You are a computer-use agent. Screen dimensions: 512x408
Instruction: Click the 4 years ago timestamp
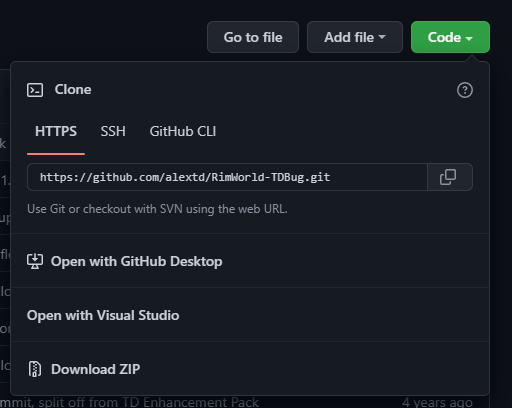click(x=437, y=402)
